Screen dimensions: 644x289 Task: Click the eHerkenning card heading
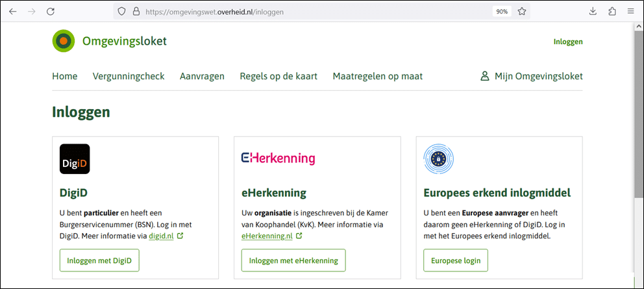click(274, 192)
